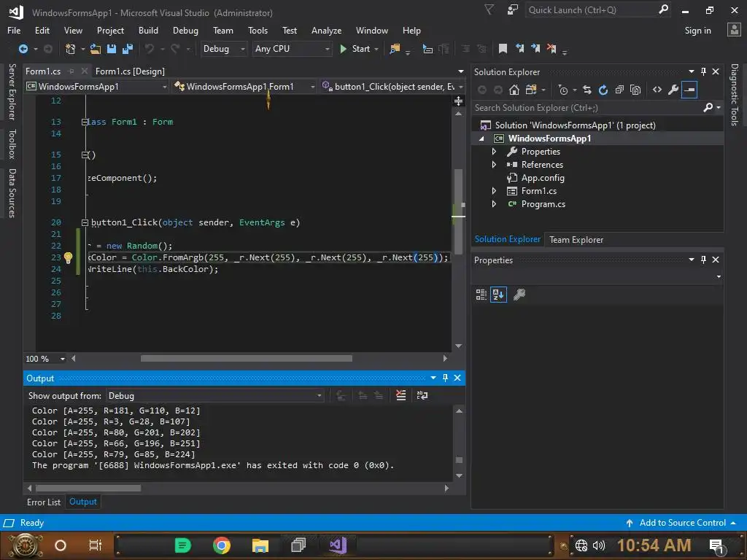Click the New Project toolbar icon

point(71,49)
